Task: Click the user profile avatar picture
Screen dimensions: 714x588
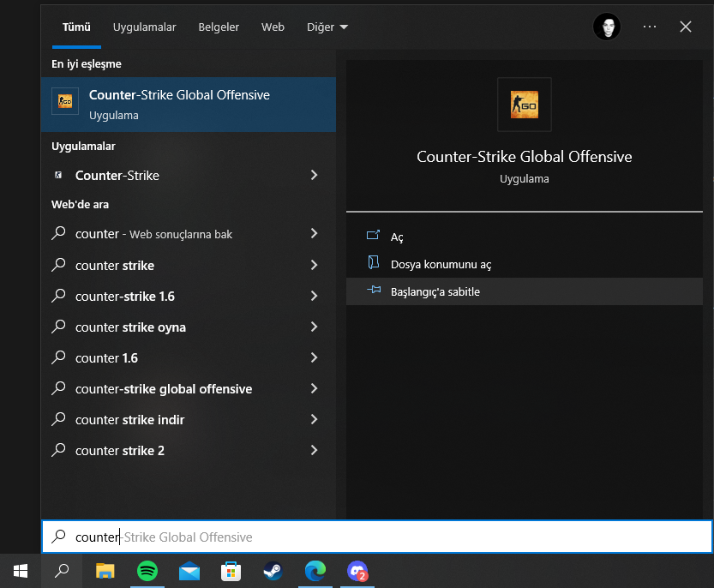Action: 607,27
